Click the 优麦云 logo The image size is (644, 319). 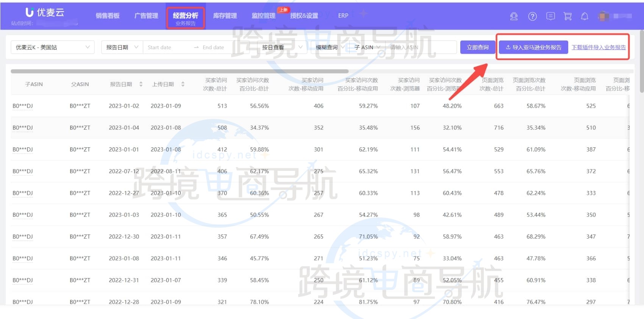(45, 13)
